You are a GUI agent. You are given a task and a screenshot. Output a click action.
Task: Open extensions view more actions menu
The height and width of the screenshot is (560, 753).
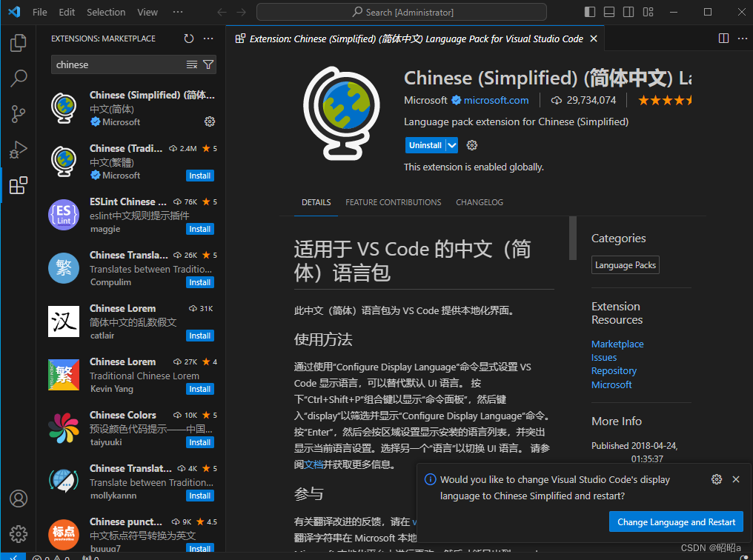[x=208, y=39]
